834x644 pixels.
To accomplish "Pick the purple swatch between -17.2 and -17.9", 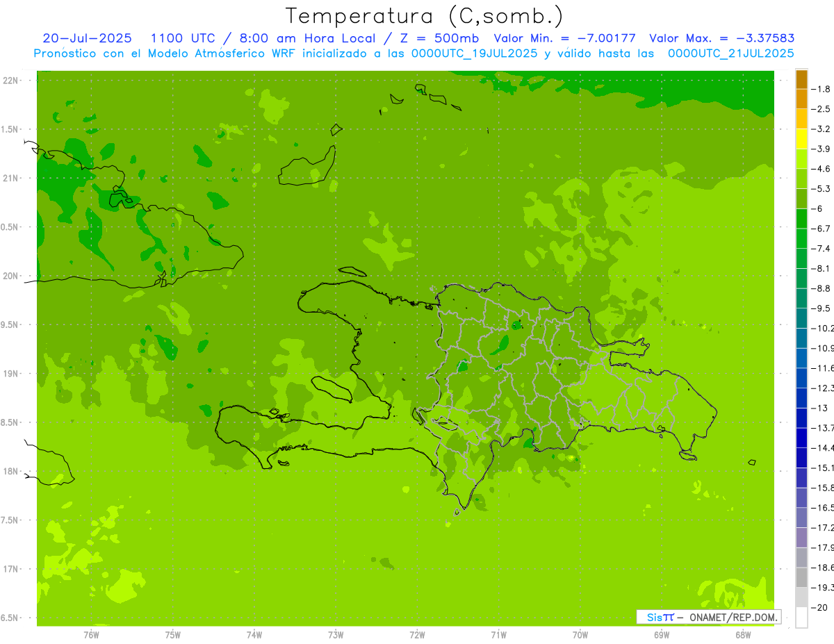I will click(801, 538).
